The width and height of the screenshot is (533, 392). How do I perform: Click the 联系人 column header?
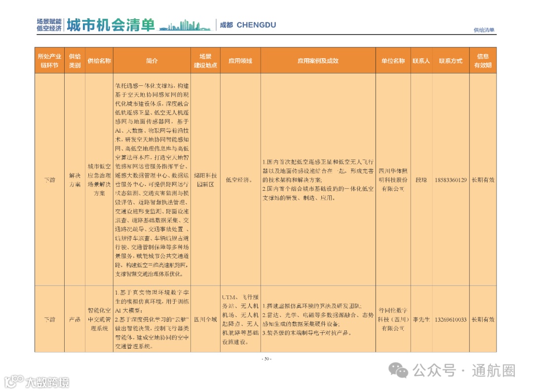[421, 61]
